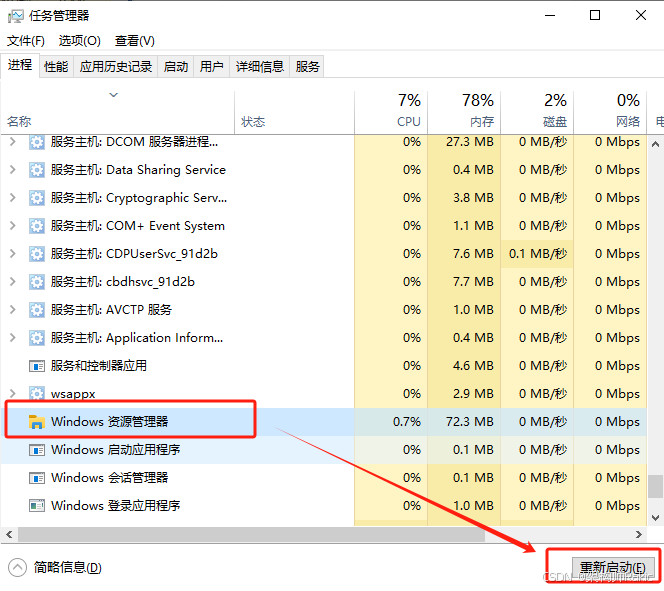Expand 服务主机: DCOM 服务器进程 row
Screen dimensions: 664x591
point(13,142)
